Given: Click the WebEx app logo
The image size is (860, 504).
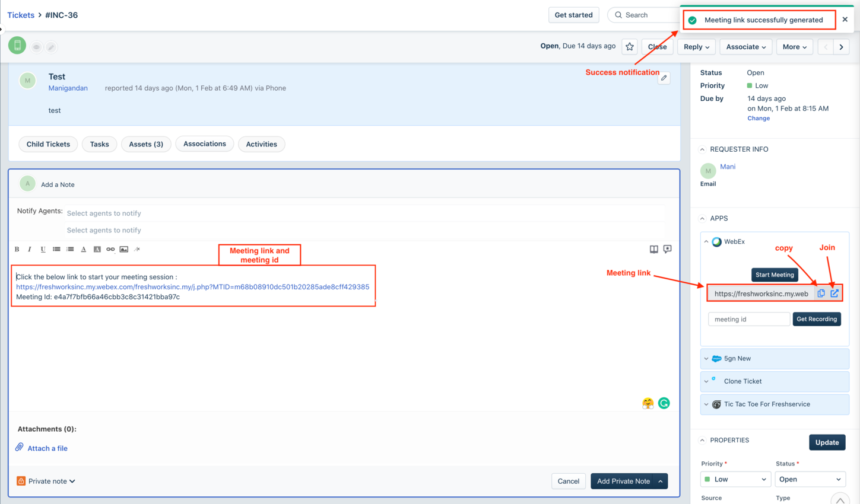Looking at the screenshot, I should point(717,241).
